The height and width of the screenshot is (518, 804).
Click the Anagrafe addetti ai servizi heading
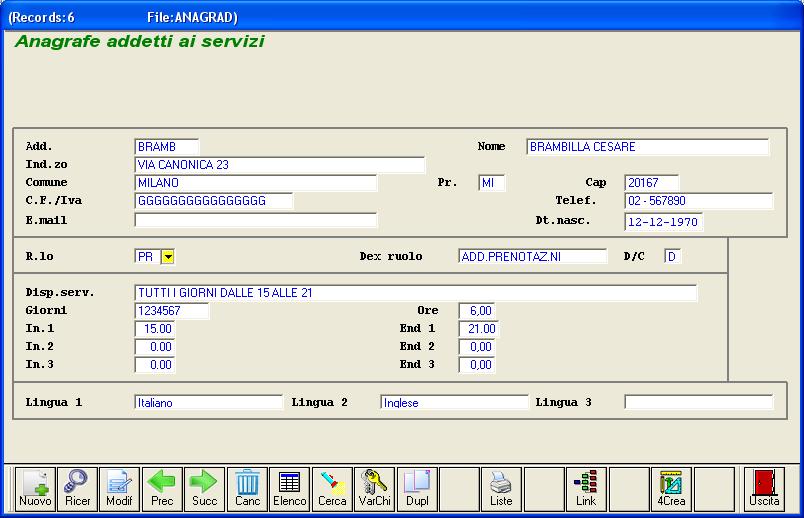(139, 41)
